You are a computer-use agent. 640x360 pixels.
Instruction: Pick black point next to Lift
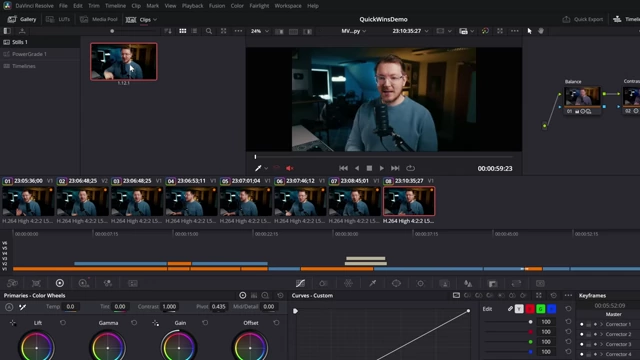click(13, 323)
